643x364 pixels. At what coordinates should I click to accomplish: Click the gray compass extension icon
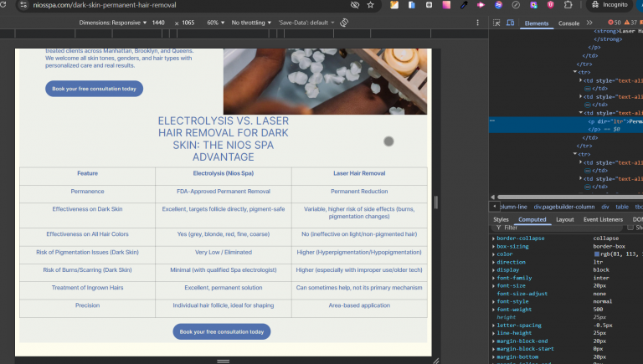click(x=516, y=5)
